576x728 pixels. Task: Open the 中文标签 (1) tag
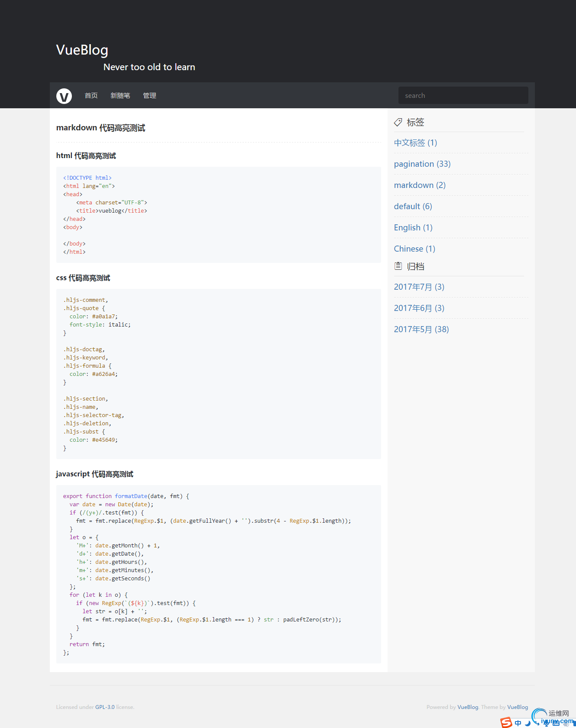tap(415, 142)
